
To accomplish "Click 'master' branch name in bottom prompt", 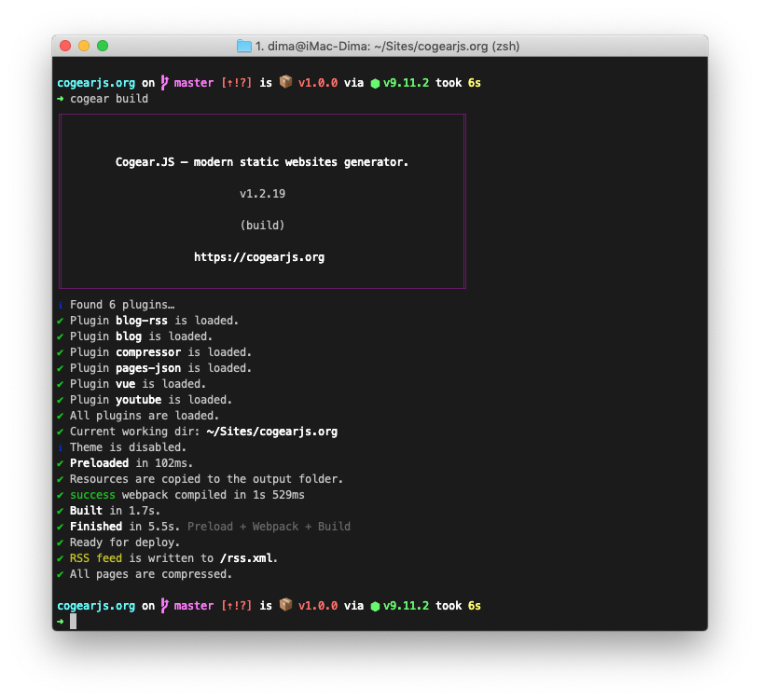I will pos(194,606).
